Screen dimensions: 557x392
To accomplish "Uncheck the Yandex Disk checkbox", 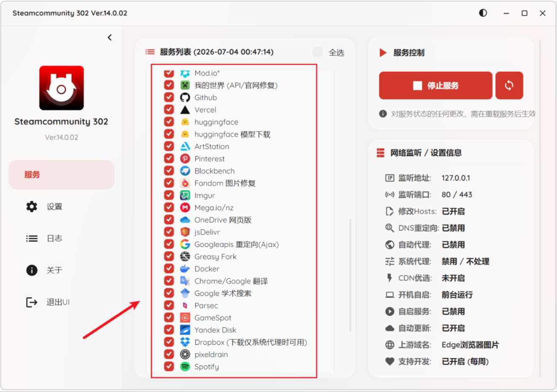I will click(x=169, y=330).
